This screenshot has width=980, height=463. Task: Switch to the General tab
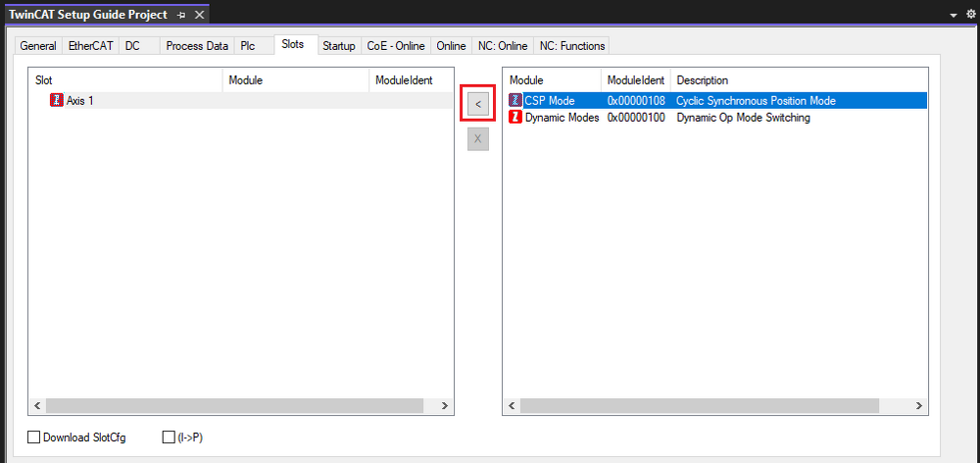click(x=38, y=46)
